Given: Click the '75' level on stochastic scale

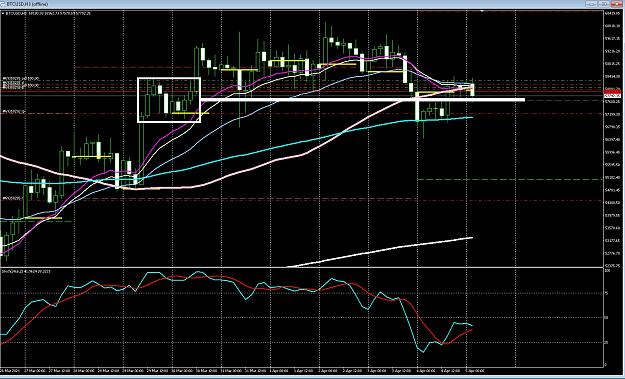Looking at the screenshot, I should 607,293.
